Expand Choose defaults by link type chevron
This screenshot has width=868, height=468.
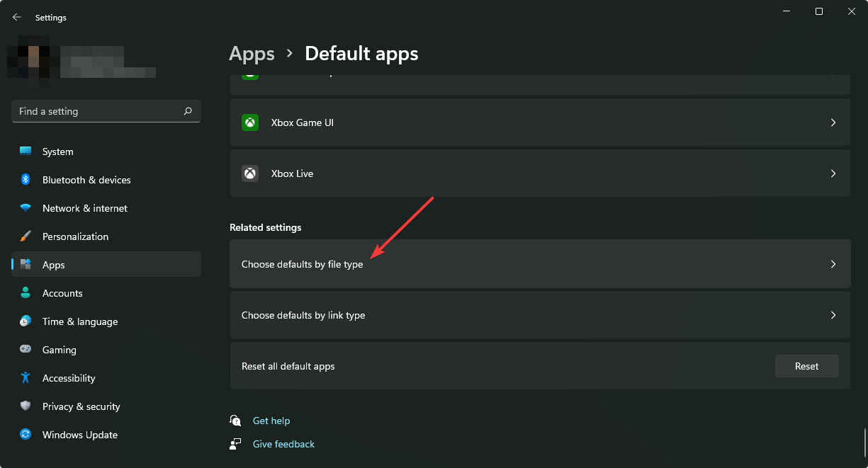833,315
